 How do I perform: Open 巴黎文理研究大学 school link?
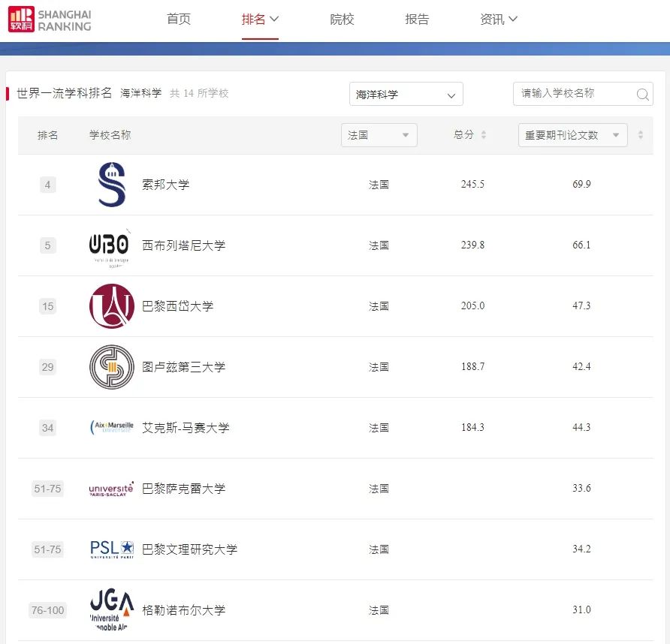[190, 549]
